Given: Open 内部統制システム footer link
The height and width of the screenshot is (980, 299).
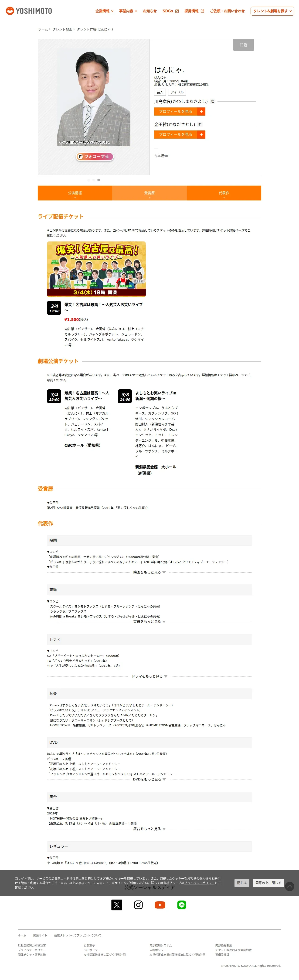Looking at the screenshot, I should (x=160, y=945).
